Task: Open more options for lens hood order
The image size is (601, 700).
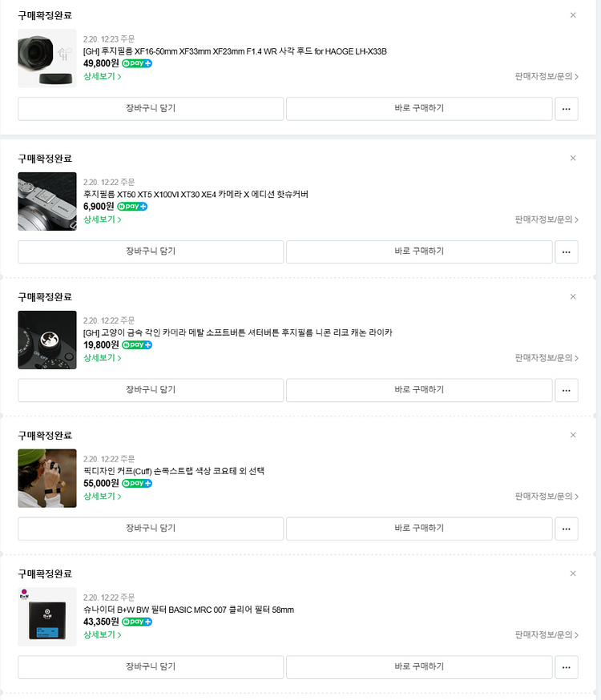Action: pyautogui.click(x=567, y=109)
